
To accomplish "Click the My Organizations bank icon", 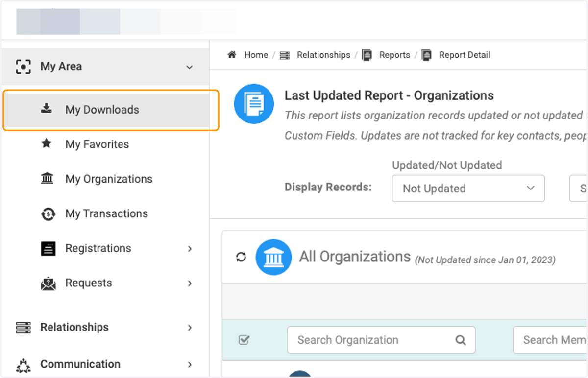I will coord(47,178).
